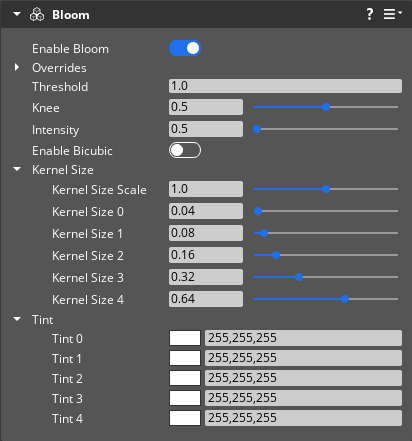Click the Bloom component title text

click(x=71, y=15)
